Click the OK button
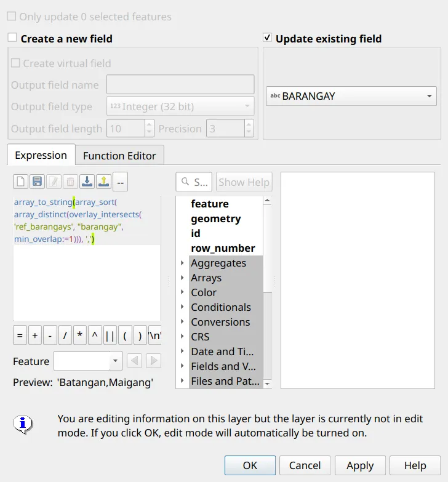The height and width of the screenshot is (482, 448). pyautogui.click(x=250, y=465)
